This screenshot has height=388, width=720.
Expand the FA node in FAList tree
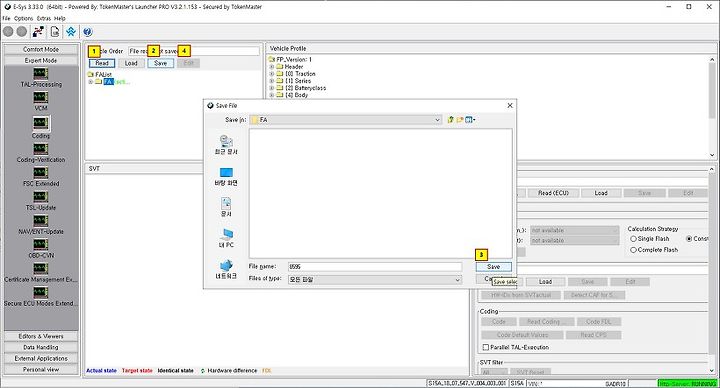(90, 82)
